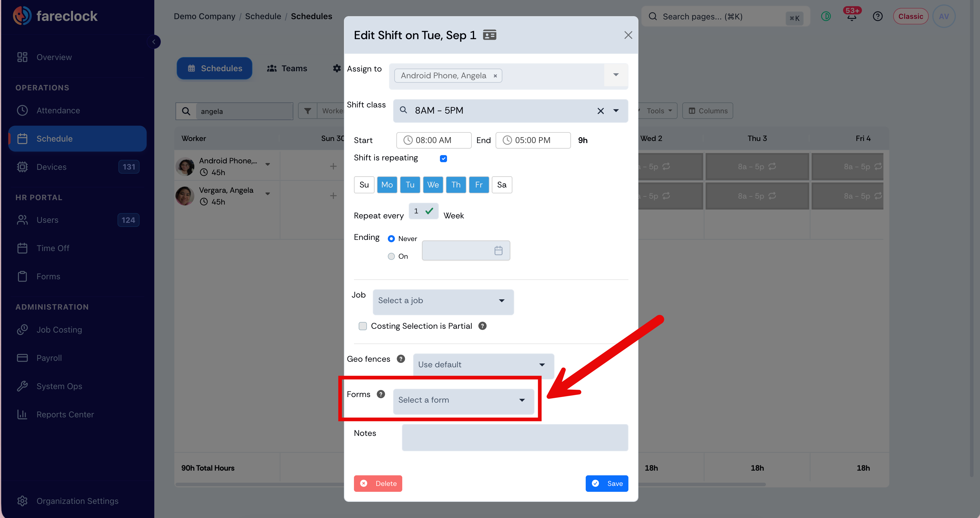Click the Forms help question mark icon
Screen dimensions: 980x518
pos(381,394)
